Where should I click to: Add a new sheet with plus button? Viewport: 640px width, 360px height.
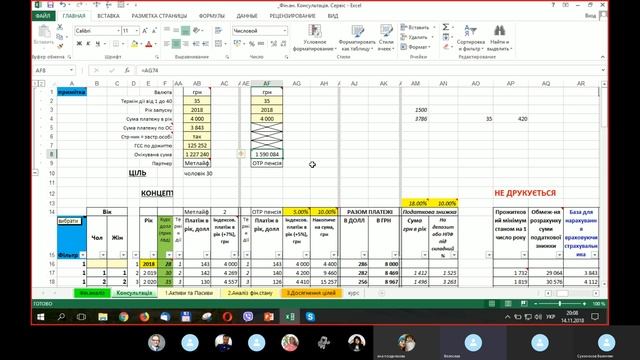click(x=381, y=293)
